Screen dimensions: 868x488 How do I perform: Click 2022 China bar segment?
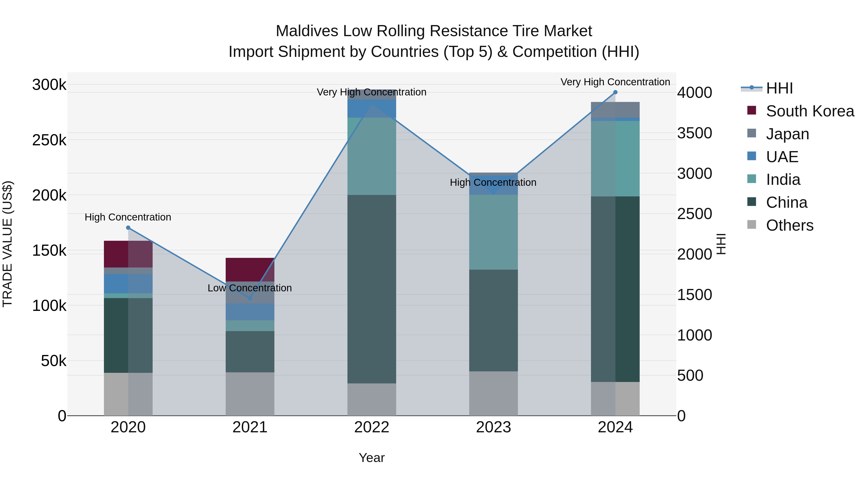click(372, 289)
